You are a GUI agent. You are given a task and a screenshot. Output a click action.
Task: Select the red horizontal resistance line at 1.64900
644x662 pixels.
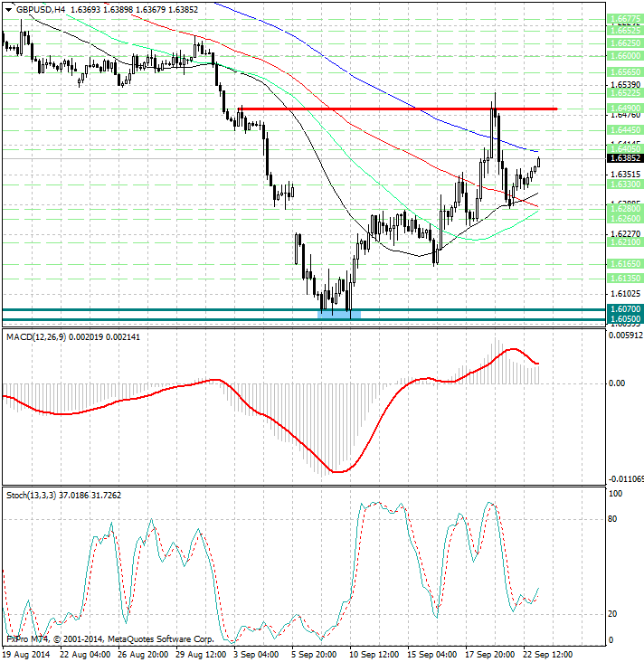[398, 109]
